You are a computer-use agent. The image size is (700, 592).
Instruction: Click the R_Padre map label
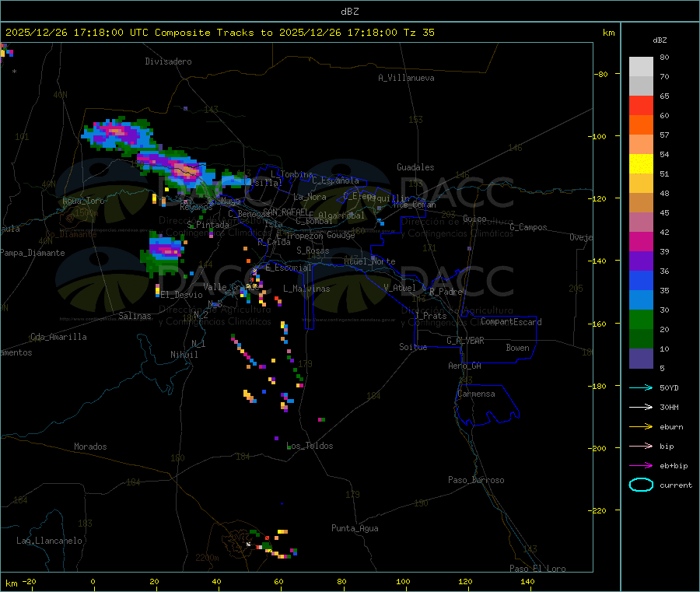[x=446, y=292]
